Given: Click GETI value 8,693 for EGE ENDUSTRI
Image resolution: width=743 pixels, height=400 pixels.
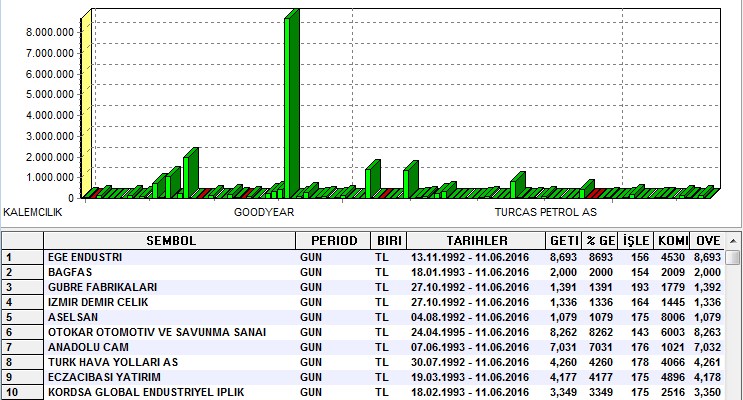Looking at the screenshot, I should coord(563,257).
